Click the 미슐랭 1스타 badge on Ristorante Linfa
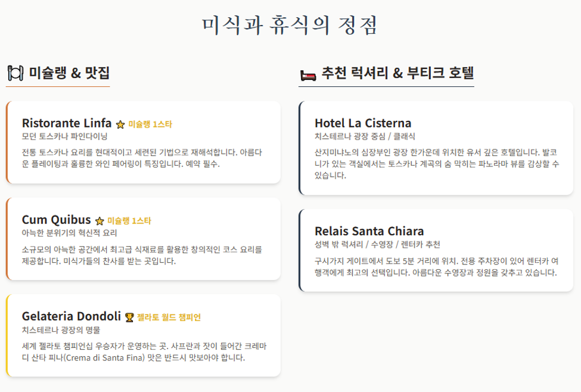The image size is (581, 392). 150,124
